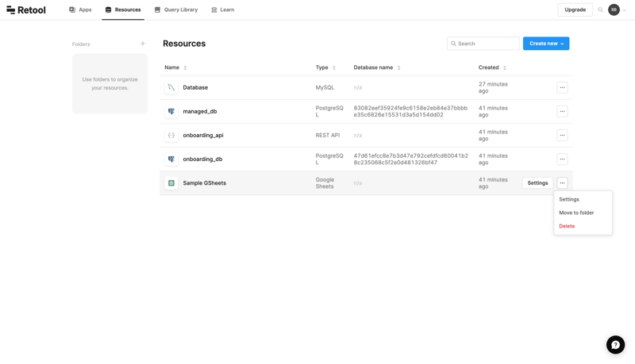635x364 pixels.
Task: Open the Apps tab
Action: tap(80, 10)
